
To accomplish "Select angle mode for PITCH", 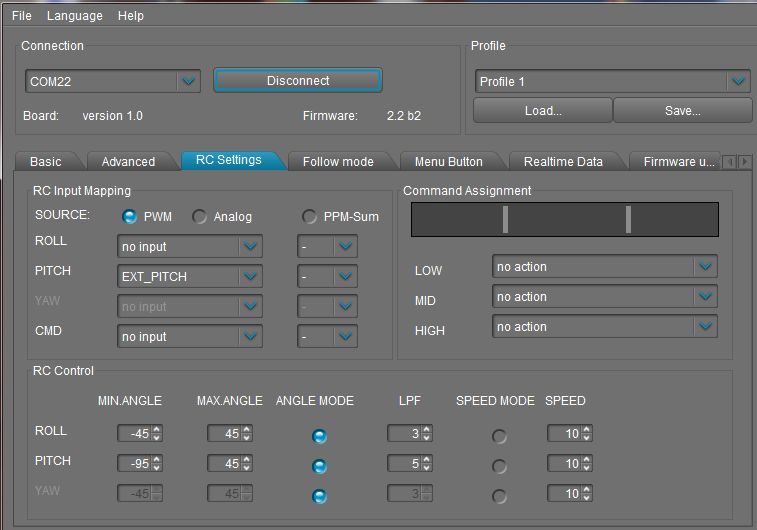I will pyautogui.click(x=319, y=466).
